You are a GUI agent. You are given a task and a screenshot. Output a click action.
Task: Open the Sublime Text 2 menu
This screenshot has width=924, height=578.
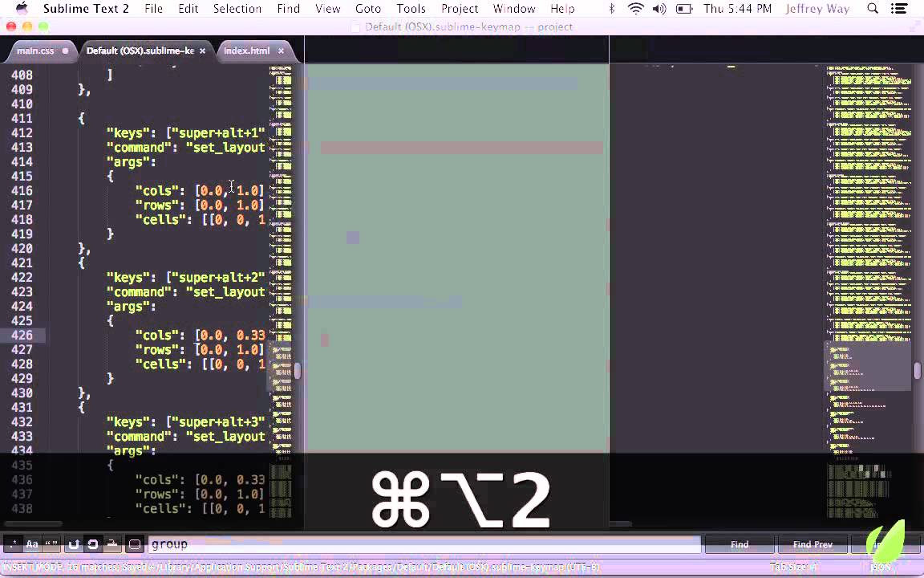coord(86,8)
